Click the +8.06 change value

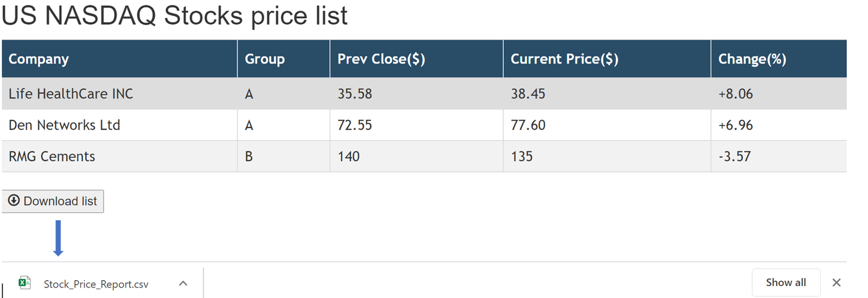[736, 94]
